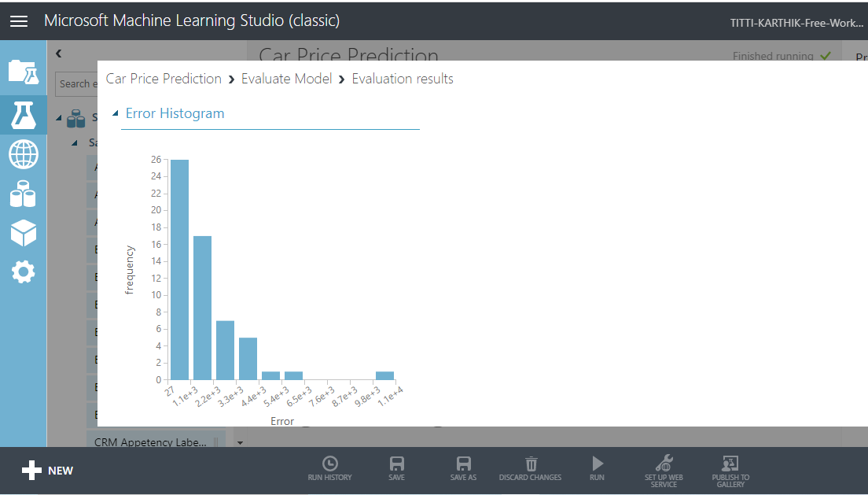The height and width of the screenshot is (495, 868).
Task: Click the Error axis label
Action: 282,421
